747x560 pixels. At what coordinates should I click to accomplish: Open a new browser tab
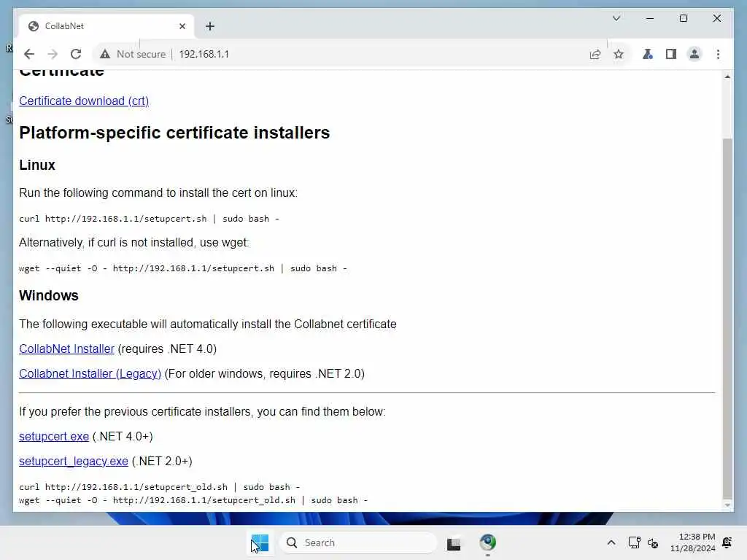click(210, 27)
